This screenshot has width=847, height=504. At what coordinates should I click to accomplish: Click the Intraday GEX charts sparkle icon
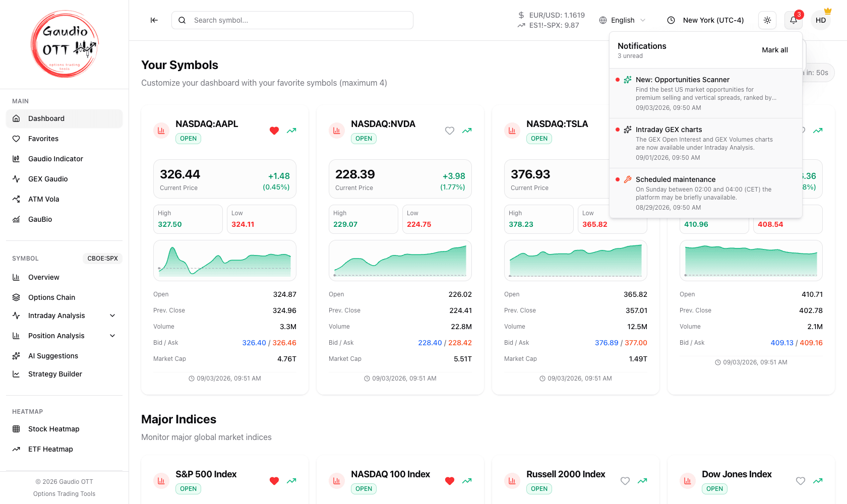[x=628, y=130]
